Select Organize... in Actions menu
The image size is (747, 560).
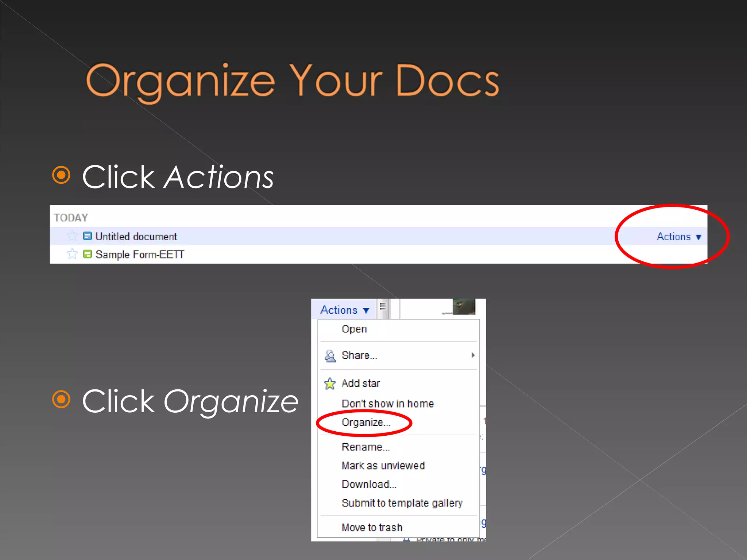366,423
